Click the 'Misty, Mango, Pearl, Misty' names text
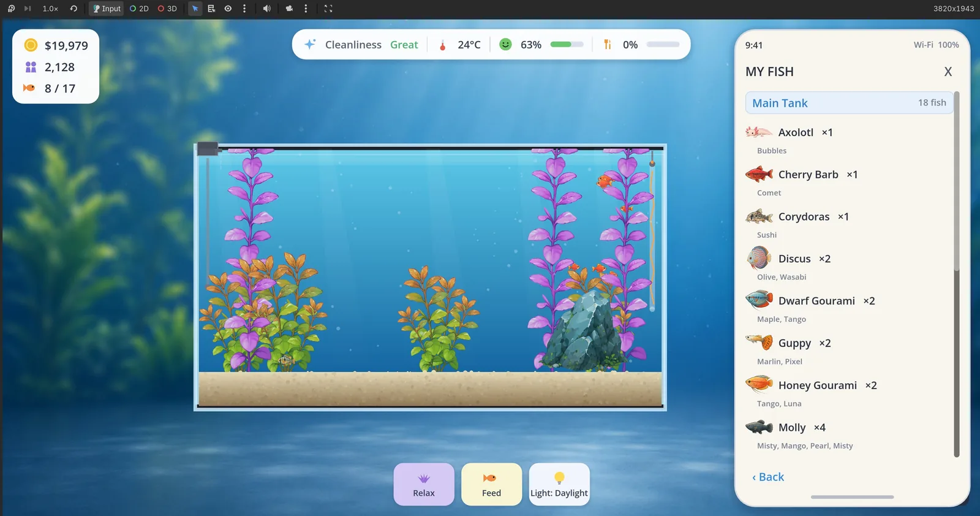 [805, 446]
